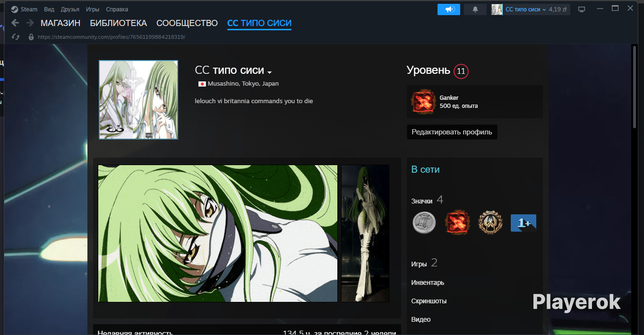Open Видео link

pos(421,319)
